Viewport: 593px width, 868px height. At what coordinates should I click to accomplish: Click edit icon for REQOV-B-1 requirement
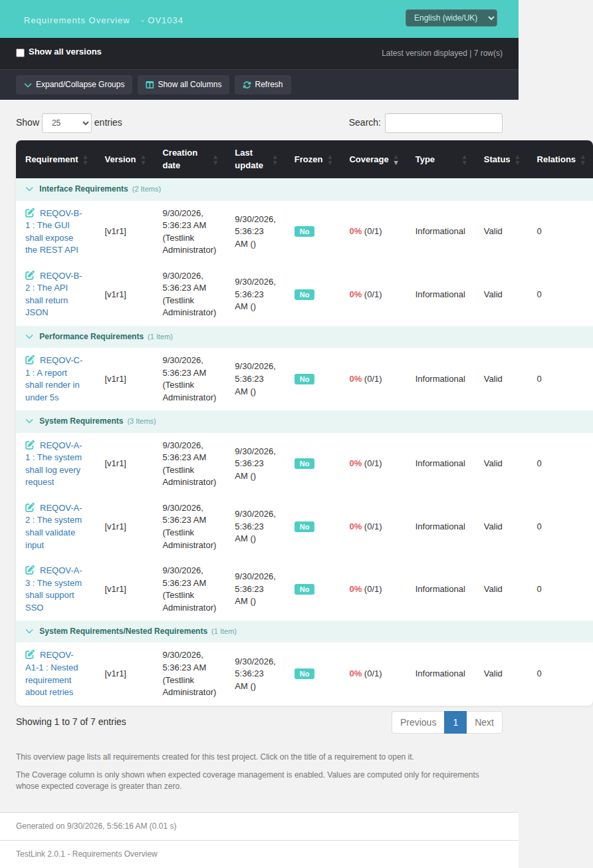coord(30,213)
